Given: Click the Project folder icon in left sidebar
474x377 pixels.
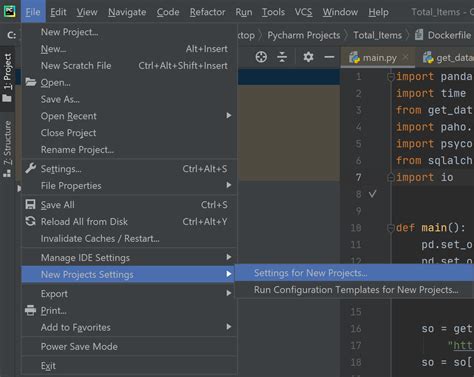Looking at the screenshot, I should coord(7,98).
